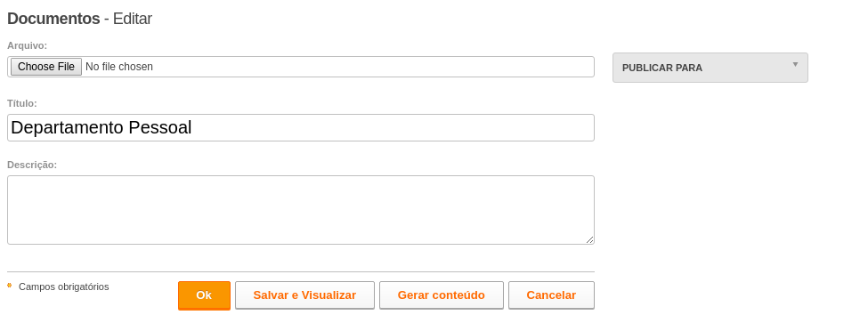Click the Campos obrigatórios note
Viewport: 868px width, 331px height.
pos(64,287)
